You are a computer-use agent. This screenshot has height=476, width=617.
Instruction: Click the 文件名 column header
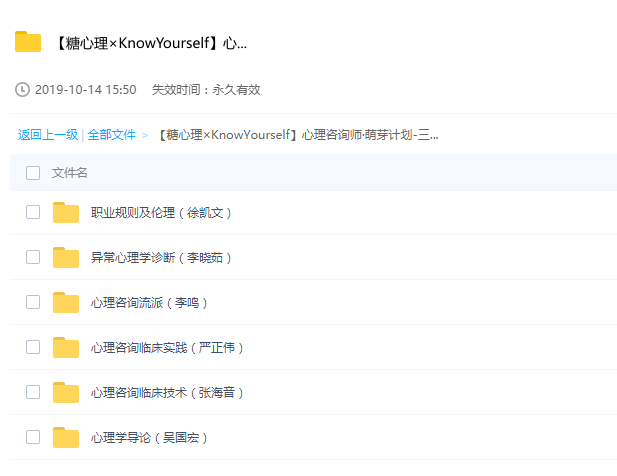69,173
